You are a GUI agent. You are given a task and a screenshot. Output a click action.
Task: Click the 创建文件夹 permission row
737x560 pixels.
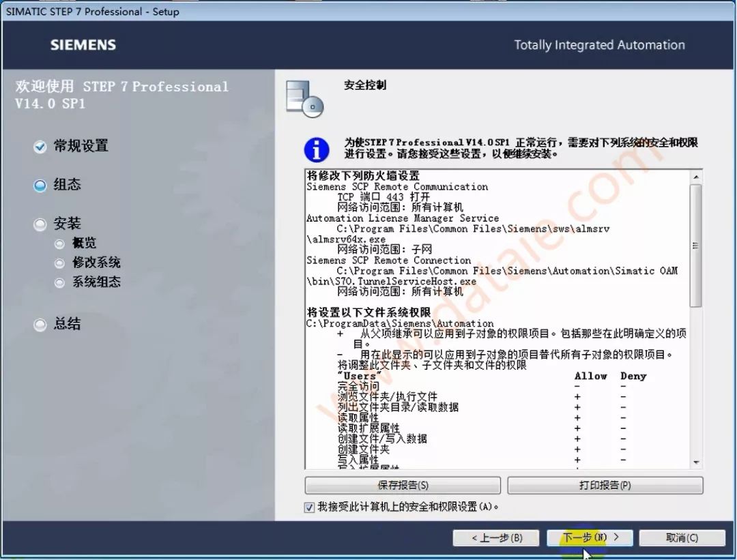tap(363, 449)
